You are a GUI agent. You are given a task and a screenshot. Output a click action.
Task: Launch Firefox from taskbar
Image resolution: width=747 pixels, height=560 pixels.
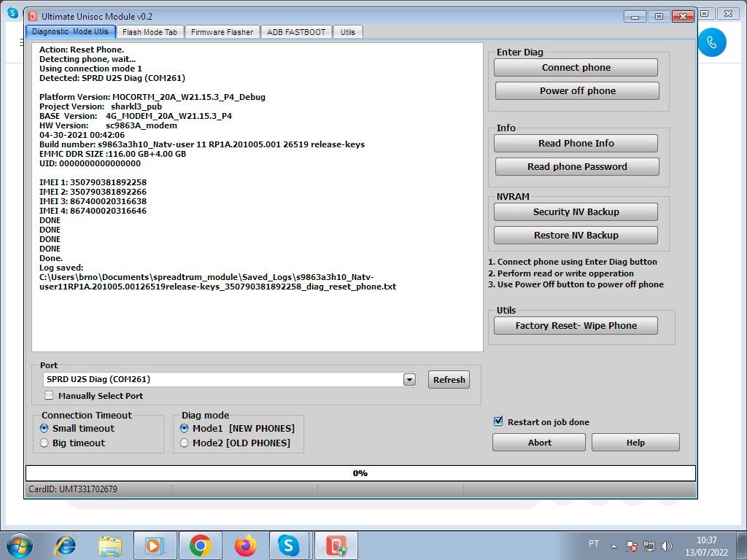pyautogui.click(x=245, y=545)
